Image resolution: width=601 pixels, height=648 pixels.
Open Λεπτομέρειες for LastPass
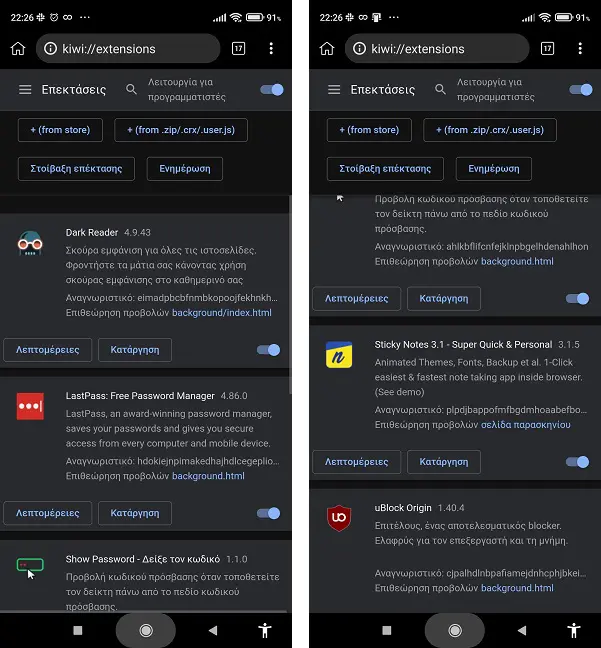tap(48, 513)
